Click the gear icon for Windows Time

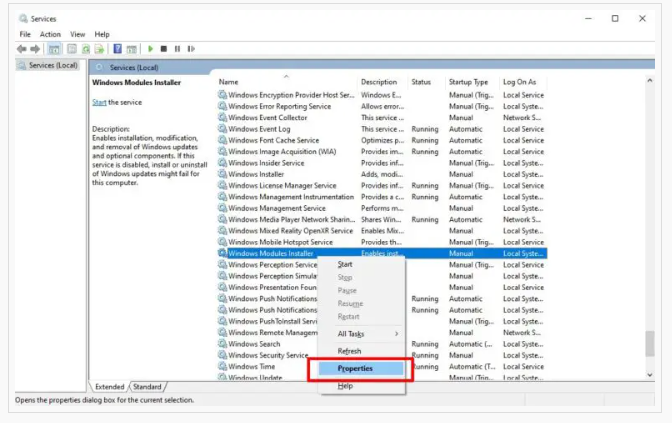point(222,366)
